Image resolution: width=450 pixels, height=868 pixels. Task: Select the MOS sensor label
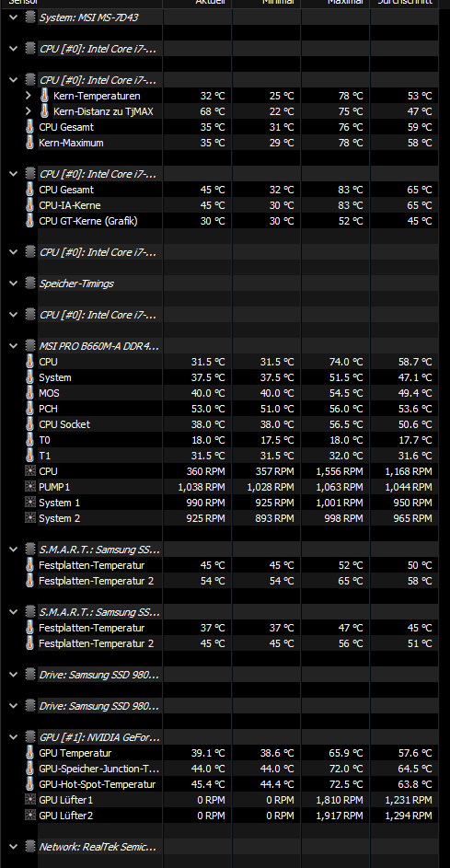point(50,393)
